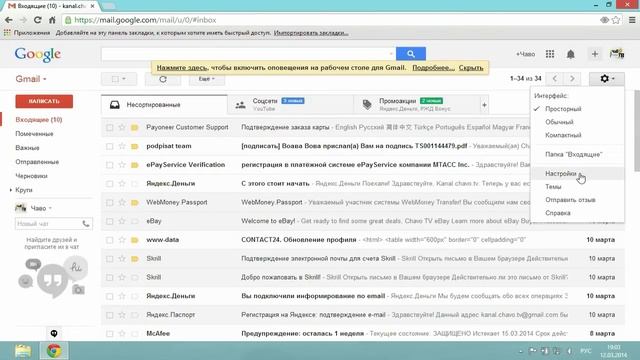Viewport: 640px width, 360px height.
Task: Click importance marker on first Skrill email
Action: click(135, 259)
